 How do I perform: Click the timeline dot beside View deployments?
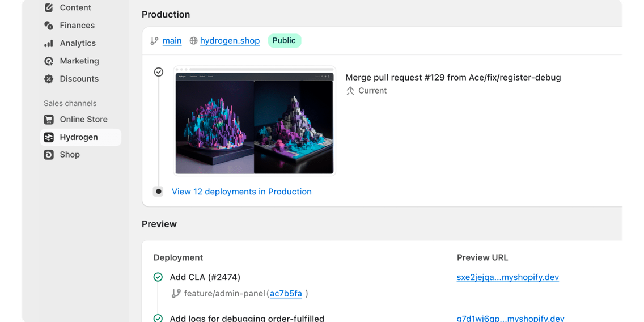(x=159, y=192)
